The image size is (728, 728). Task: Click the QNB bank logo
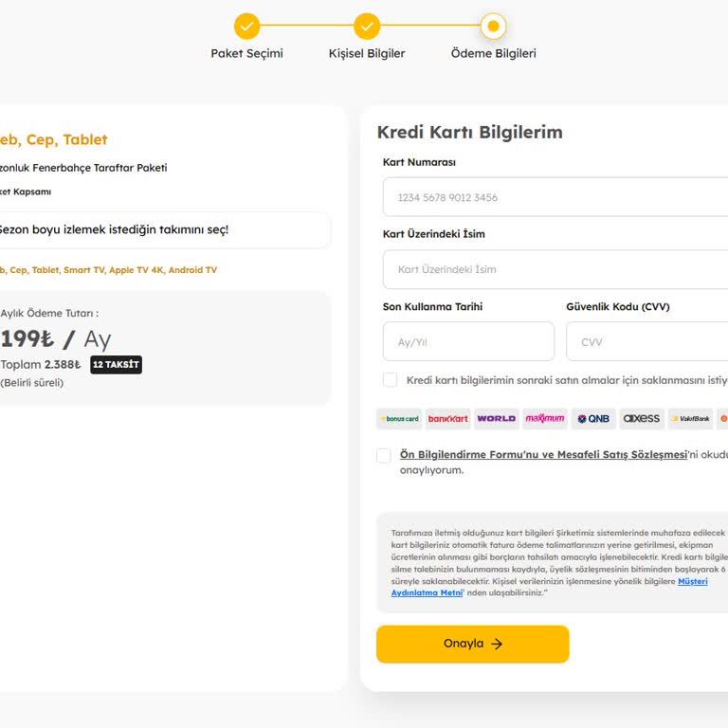point(593,419)
